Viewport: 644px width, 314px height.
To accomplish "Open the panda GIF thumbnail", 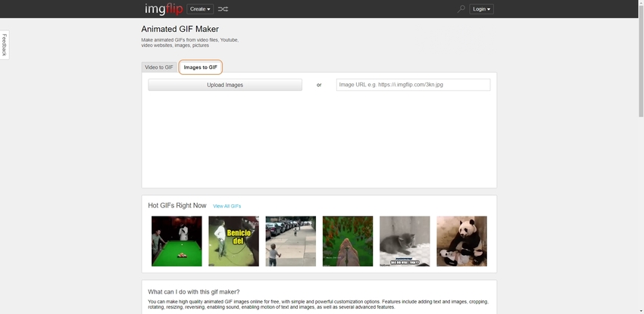I will click(461, 241).
